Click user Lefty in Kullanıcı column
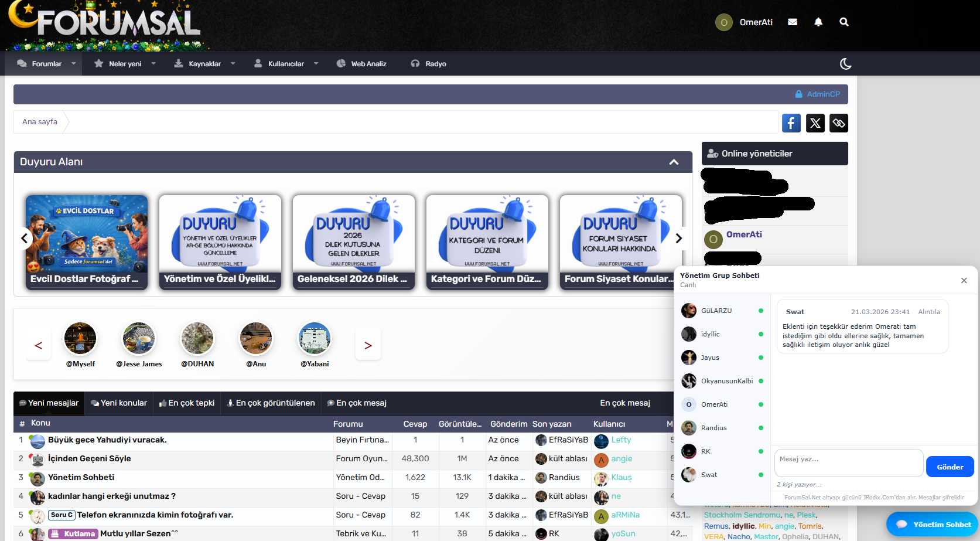 621,440
